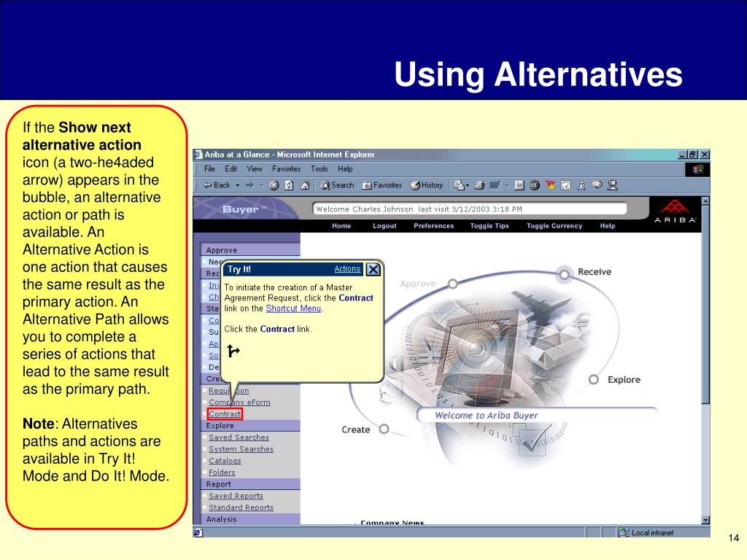Click the Contract link in Create section
Viewport: 747px width, 560px height.
click(225, 414)
